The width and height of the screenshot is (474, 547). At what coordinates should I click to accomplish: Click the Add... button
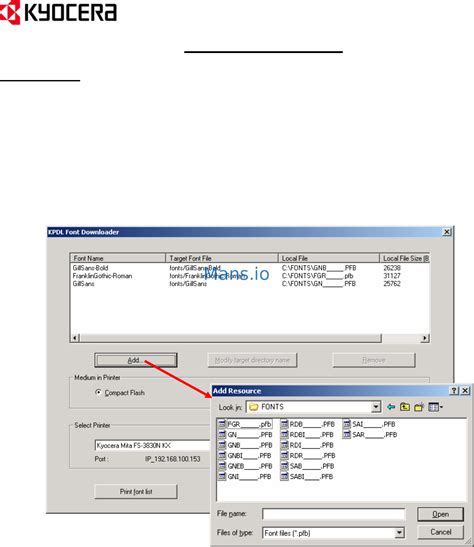[136, 360]
